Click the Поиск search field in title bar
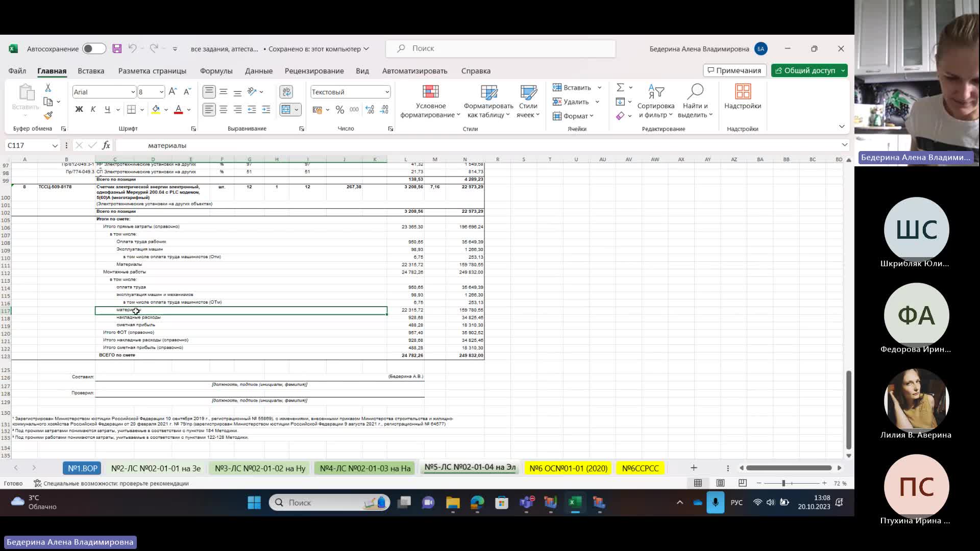980x551 pixels. pos(501,48)
